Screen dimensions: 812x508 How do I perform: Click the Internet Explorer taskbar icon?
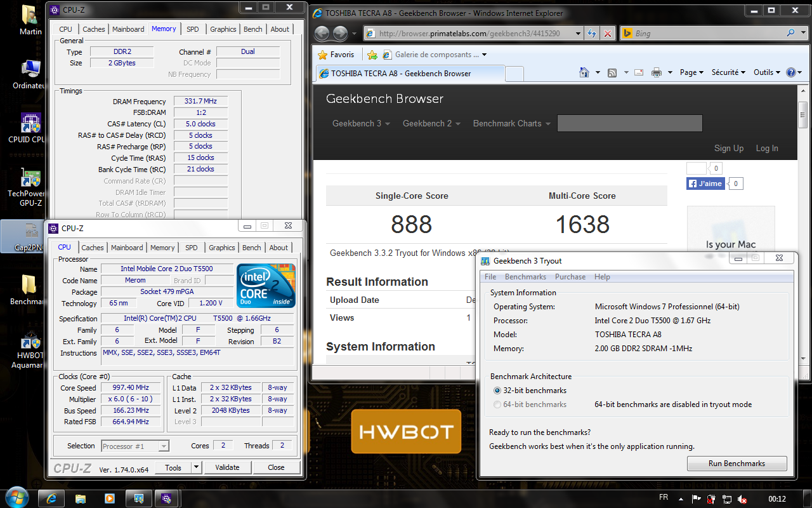click(x=52, y=498)
